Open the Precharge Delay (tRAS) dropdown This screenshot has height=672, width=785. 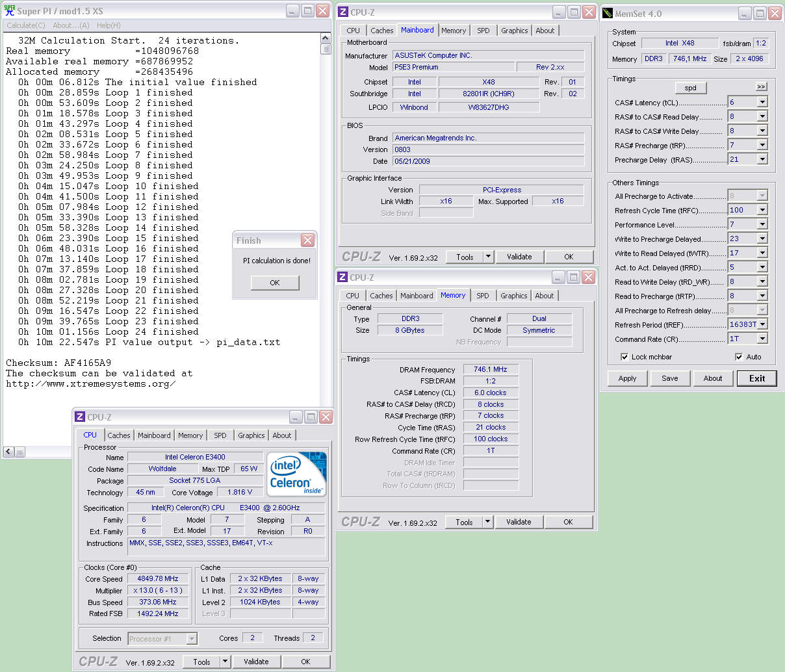[x=762, y=159]
